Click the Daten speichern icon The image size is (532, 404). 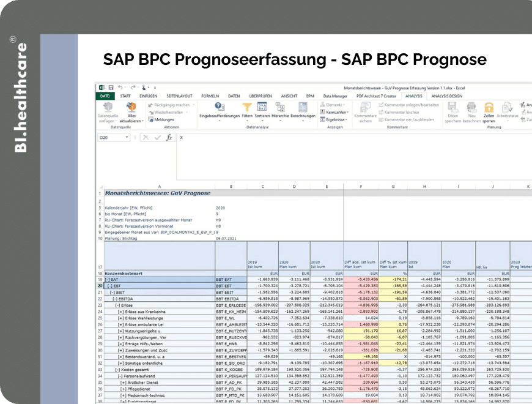point(453,107)
